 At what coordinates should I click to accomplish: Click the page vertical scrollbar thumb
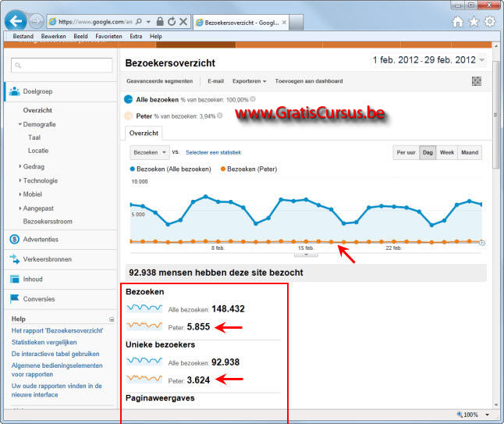coord(496,114)
